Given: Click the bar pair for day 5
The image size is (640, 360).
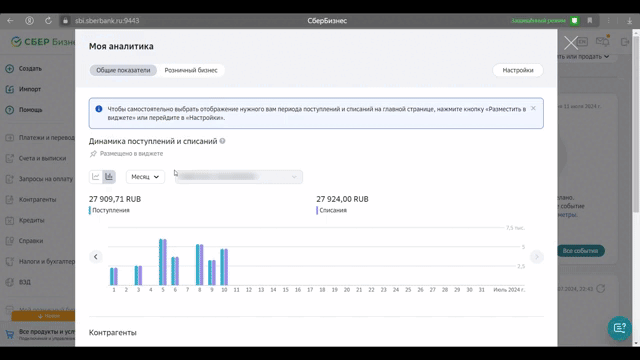Looking at the screenshot, I should (163, 262).
